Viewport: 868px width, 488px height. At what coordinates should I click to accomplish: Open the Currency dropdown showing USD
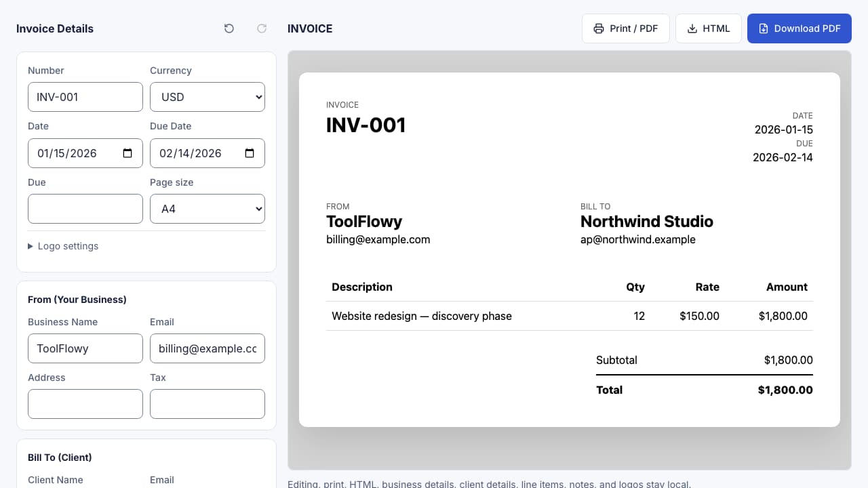208,97
